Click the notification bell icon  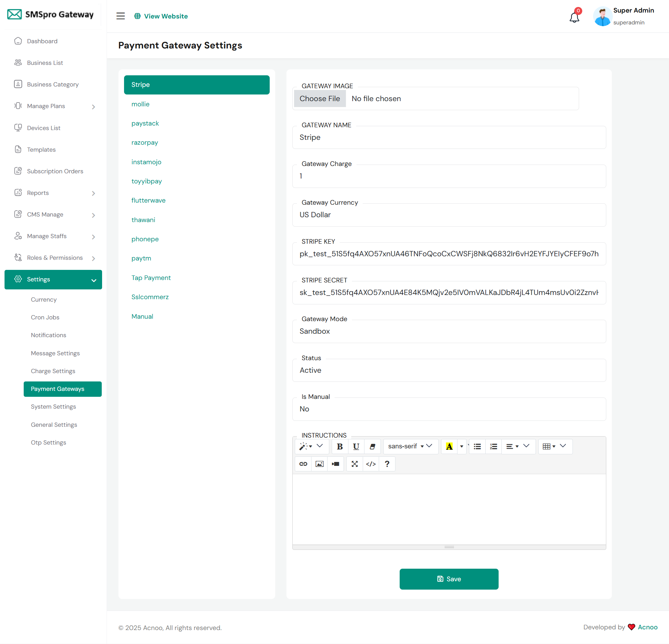coord(574,17)
